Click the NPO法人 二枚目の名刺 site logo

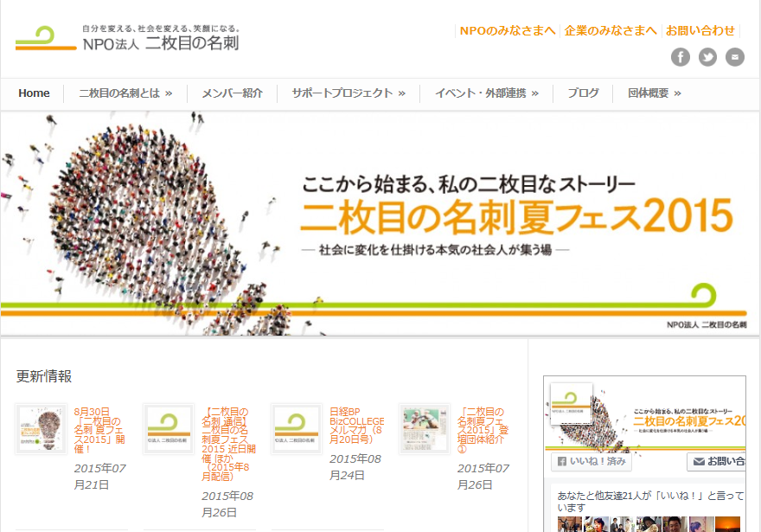coord(127,39)
